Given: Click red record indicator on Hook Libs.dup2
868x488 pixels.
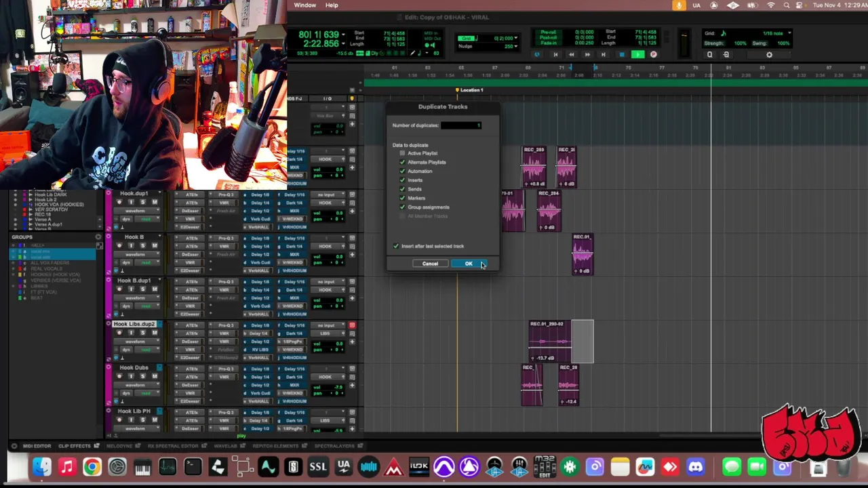Looking at the screenshot, I should pyautogui.click(x=352, y=325).
